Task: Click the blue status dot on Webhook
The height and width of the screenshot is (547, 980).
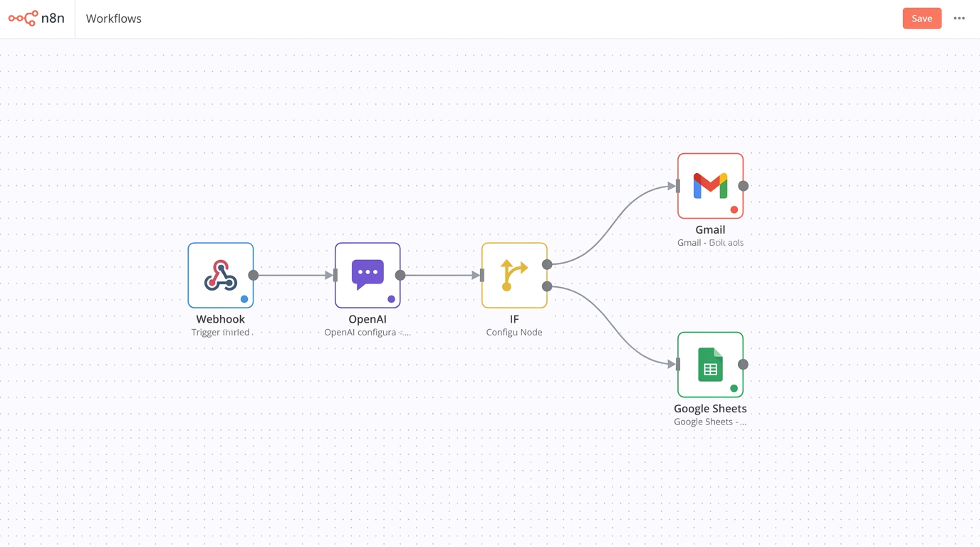Action: click(244, 299)
